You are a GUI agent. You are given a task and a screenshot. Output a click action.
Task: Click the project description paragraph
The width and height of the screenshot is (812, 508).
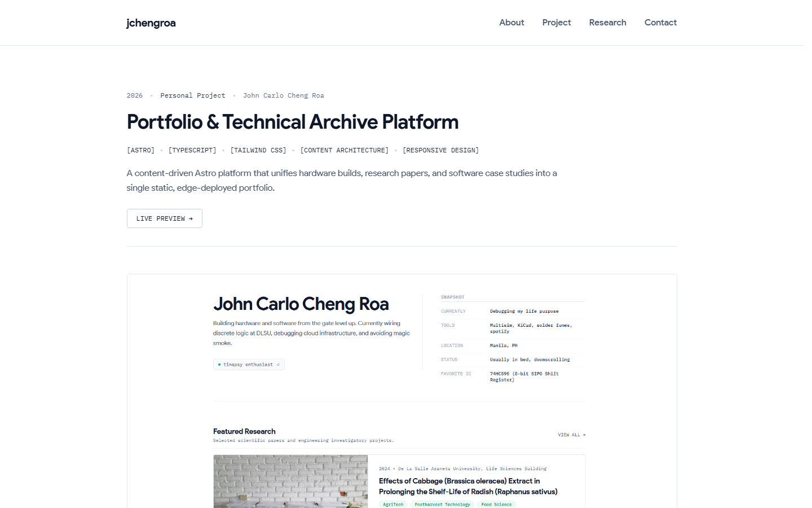[x=342, y=181]
